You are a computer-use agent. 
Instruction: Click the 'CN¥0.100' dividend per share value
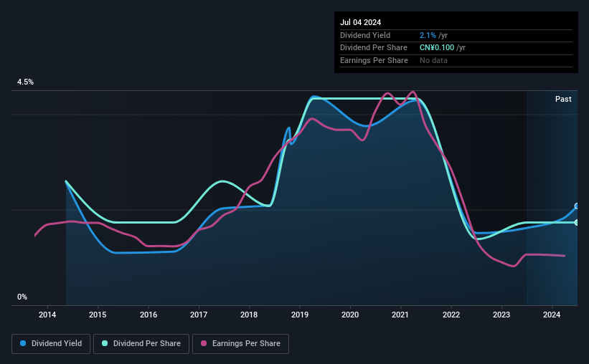click(x=437, y=48)
